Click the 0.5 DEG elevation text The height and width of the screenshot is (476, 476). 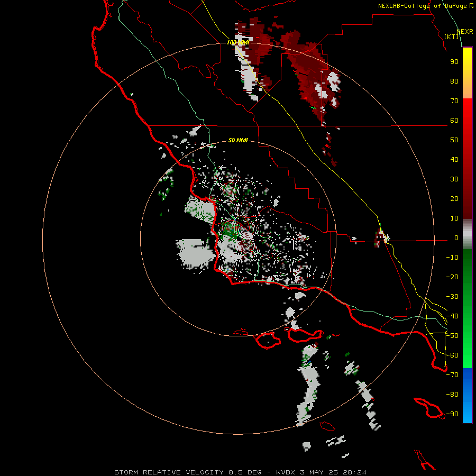(x=245, y=472)
